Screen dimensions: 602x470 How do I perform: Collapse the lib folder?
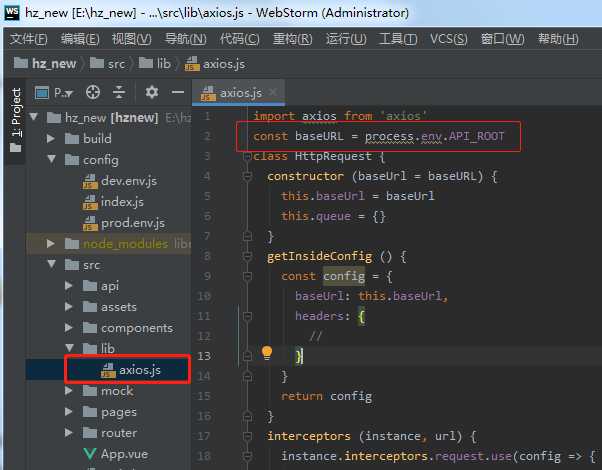69,348
